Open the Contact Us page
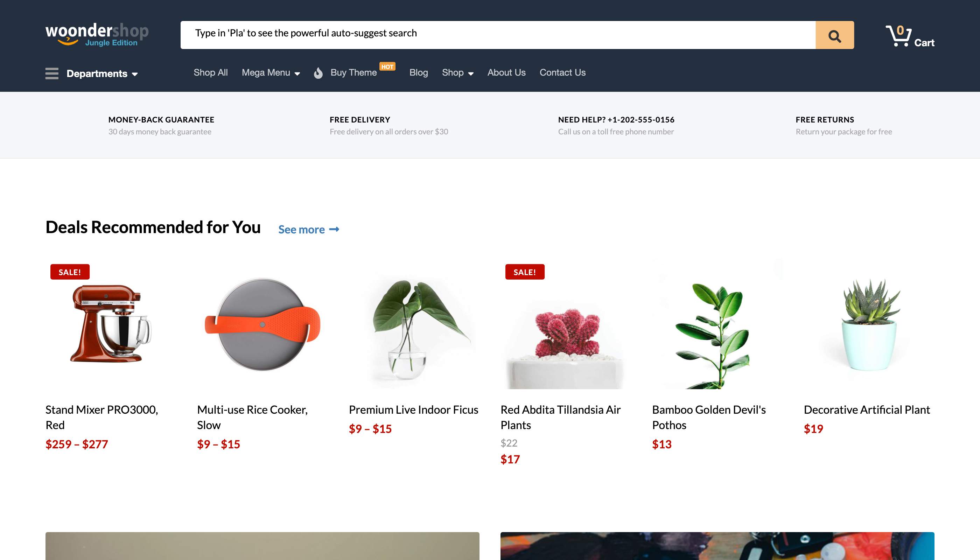The image size is (980, 560). coord(562,73)
